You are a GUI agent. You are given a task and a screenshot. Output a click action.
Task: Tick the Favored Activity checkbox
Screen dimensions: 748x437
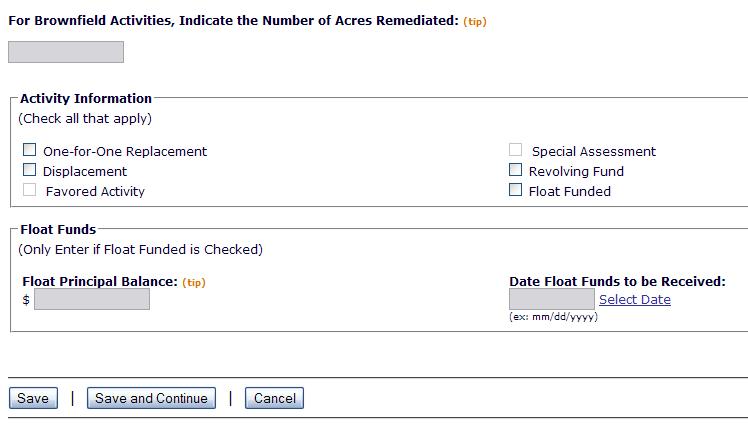click(x=30, y=190)
